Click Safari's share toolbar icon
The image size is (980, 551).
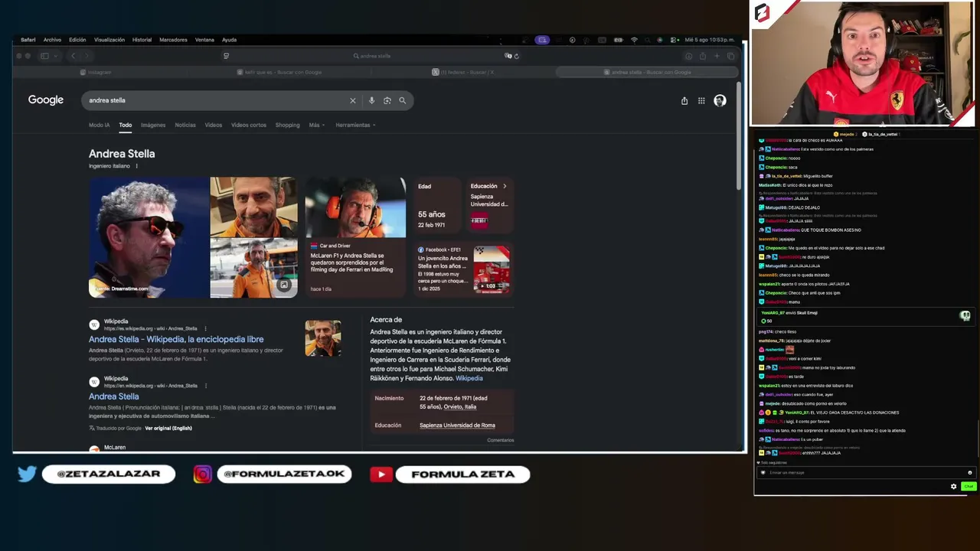pos(703,56)
